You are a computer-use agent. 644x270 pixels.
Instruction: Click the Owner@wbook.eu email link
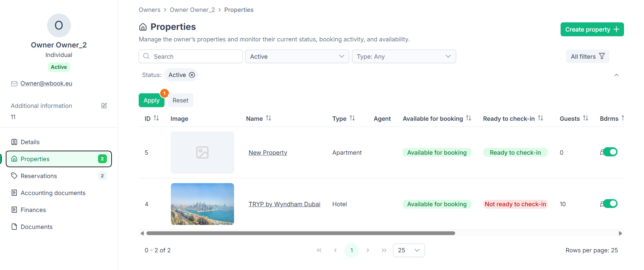[46, 83]
